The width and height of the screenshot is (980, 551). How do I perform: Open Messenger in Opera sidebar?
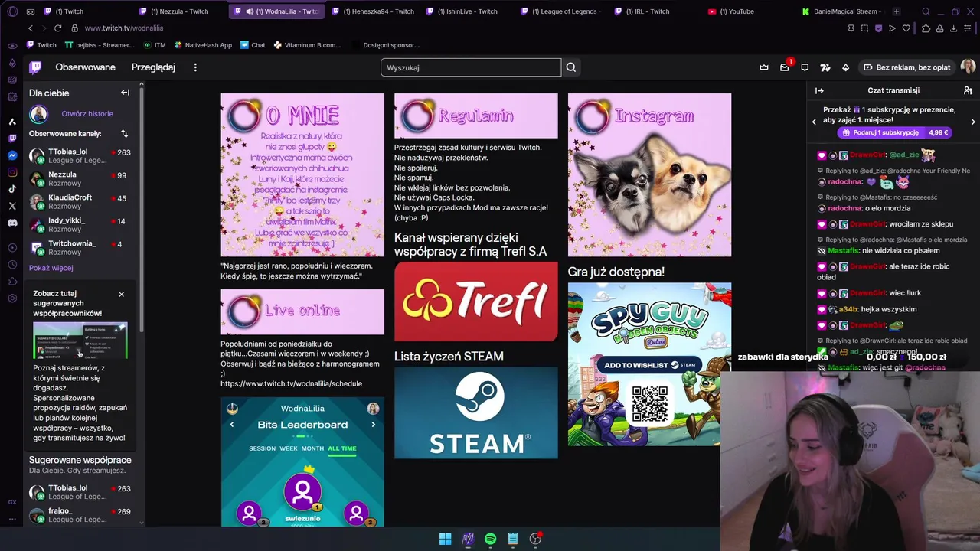(12, 155)
